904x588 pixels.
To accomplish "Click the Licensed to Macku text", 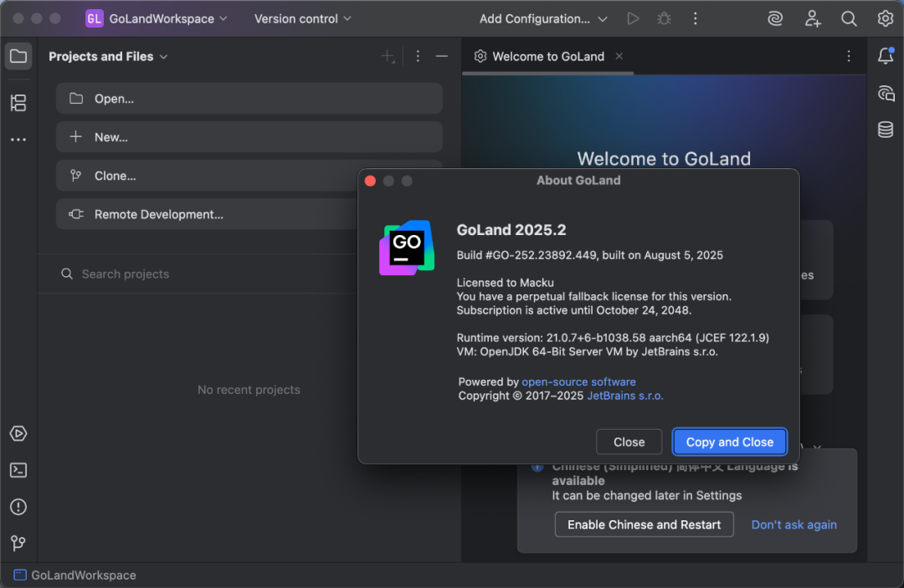I will 505,283.
